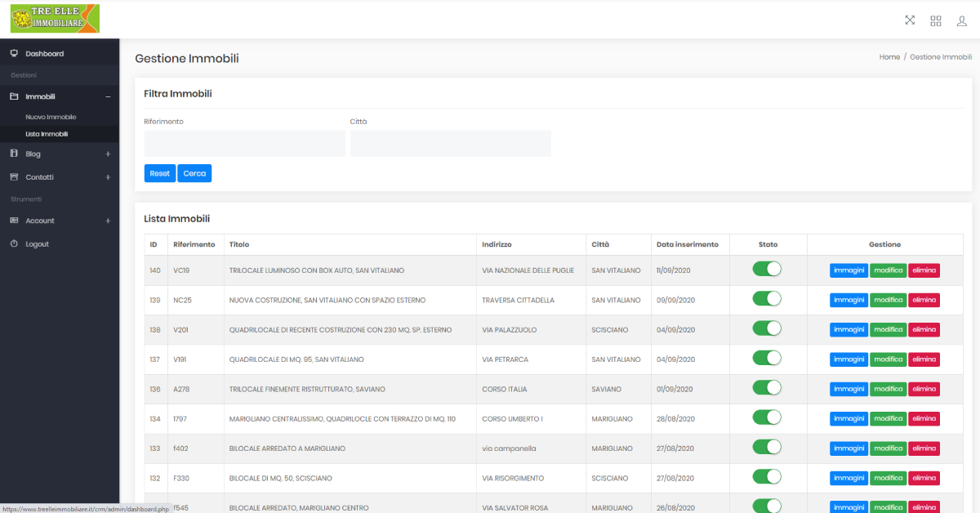Expand the Blog menu plus sign
Viewport: 980px width, 513px height.
pyautogui.click(x=108, y=154)
